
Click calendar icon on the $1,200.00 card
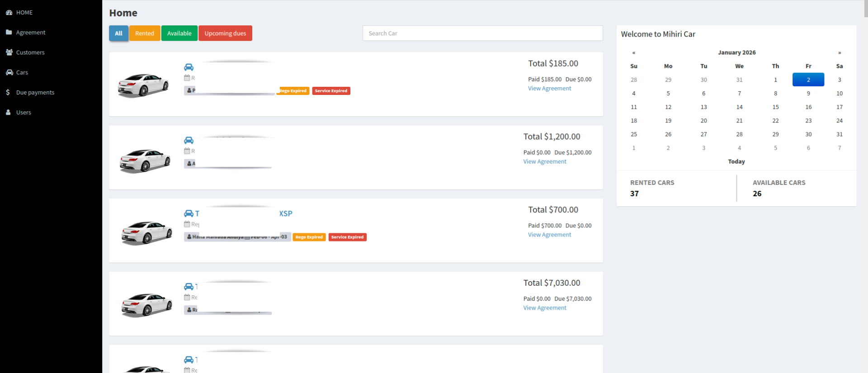click(187, 151)
